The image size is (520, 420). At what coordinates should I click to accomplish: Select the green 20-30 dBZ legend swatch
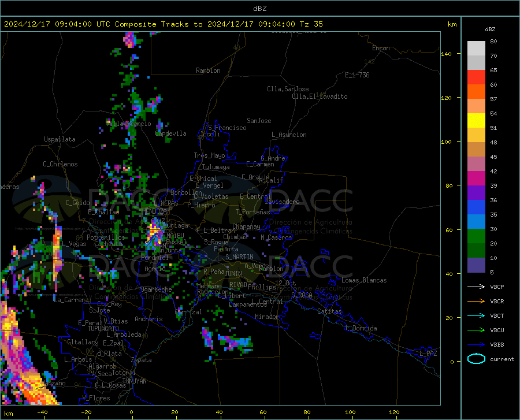coord(476,236)
